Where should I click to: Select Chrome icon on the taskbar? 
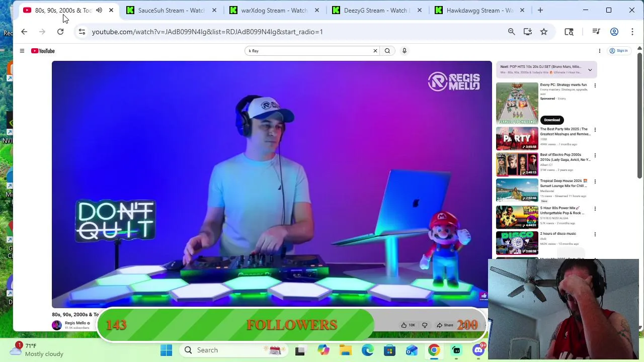click(x=434, y=350)
